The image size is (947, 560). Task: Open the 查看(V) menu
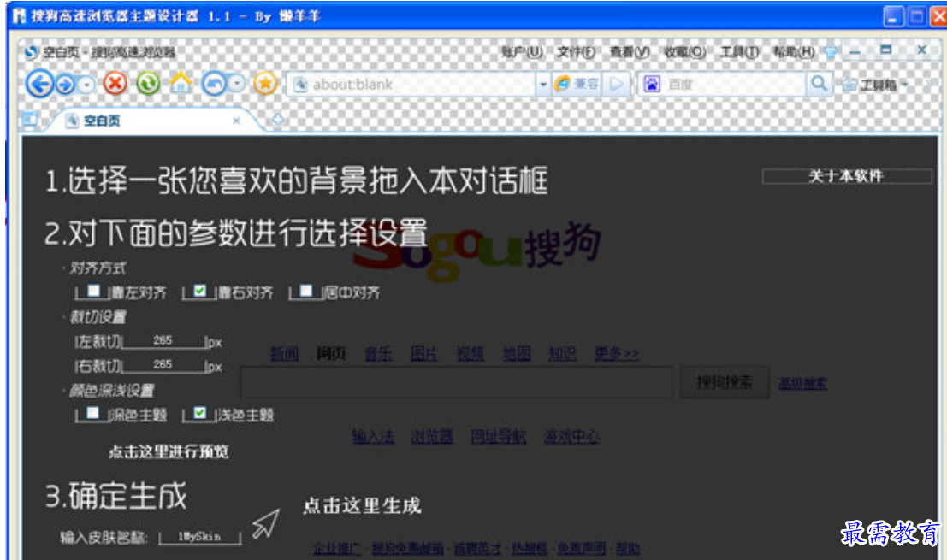coord(630,52)
